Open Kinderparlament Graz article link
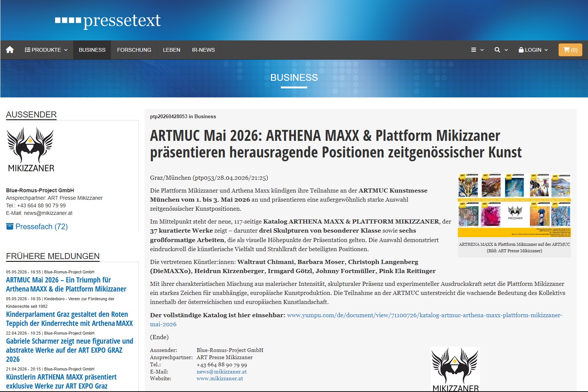 point(69,319)
